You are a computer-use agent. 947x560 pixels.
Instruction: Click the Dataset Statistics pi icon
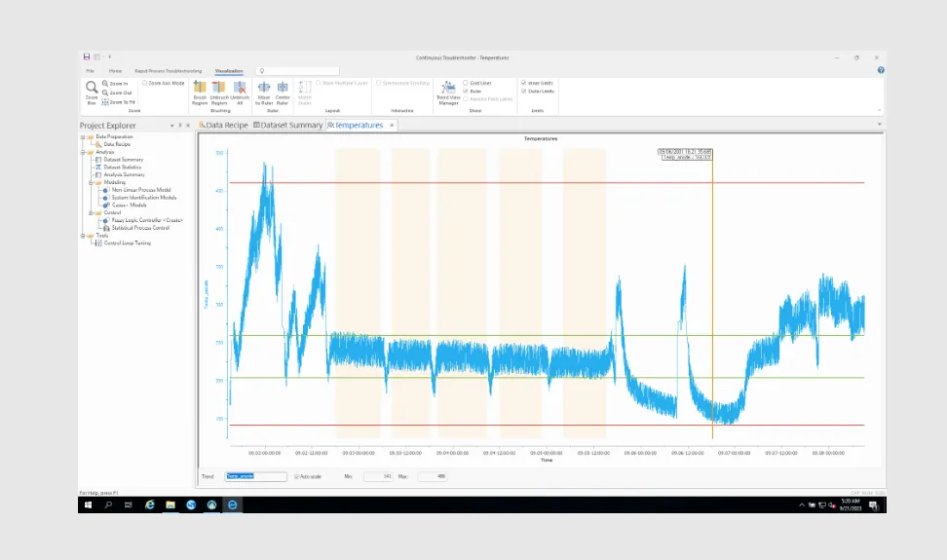click(x=98, y=168)
